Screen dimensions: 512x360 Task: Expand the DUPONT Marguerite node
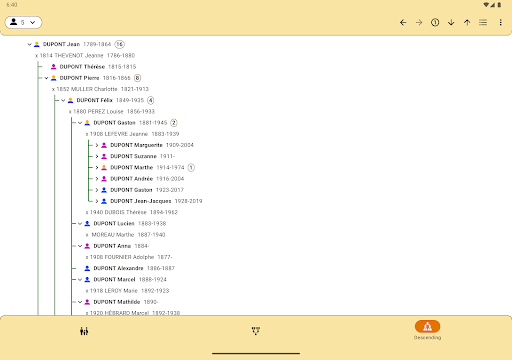(97, 145)
